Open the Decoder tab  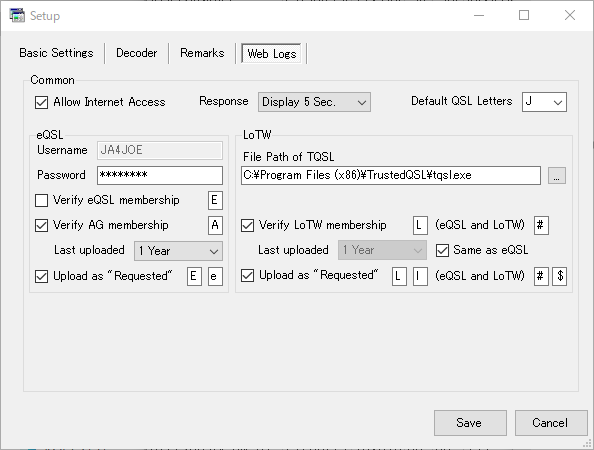click(136, 53)
